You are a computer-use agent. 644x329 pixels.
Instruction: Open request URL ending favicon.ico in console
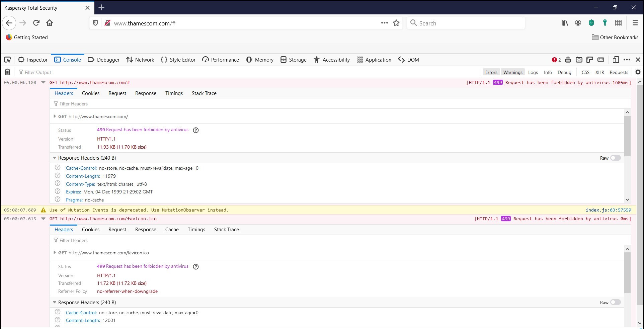[x=108, y=219]
